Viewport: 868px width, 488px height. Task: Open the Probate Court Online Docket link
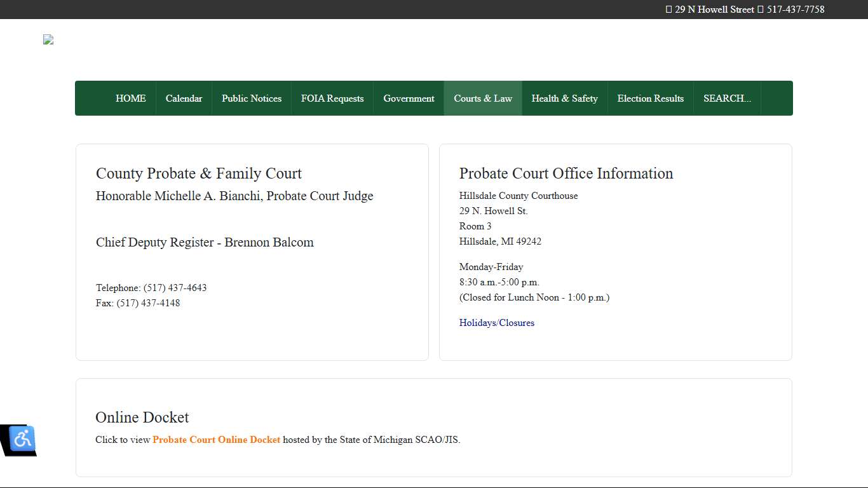216,439
